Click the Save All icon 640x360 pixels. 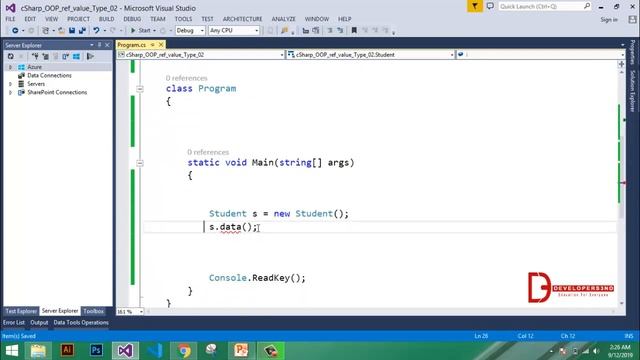(82, 31)
